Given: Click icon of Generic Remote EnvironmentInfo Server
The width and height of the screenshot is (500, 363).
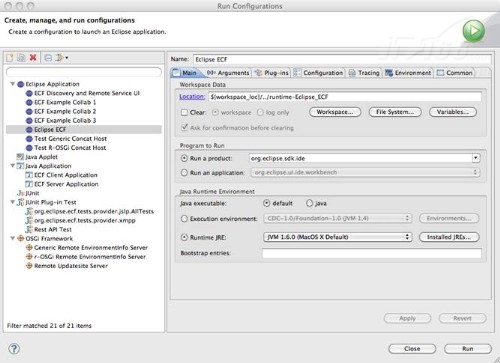Looking at the screenshot, I should (x=29, y=248).
